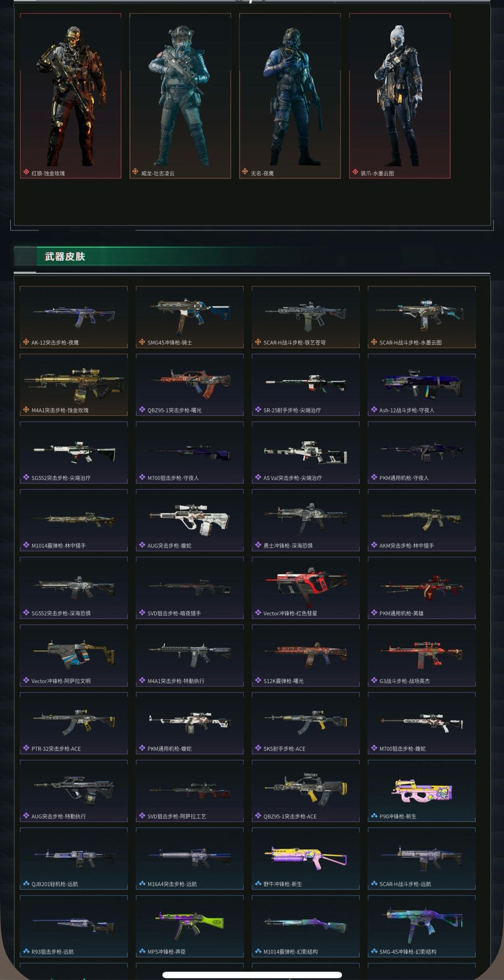Click the 武器皮肤 section header
This screenshot has height=980, width=504.
pos(65,256)
